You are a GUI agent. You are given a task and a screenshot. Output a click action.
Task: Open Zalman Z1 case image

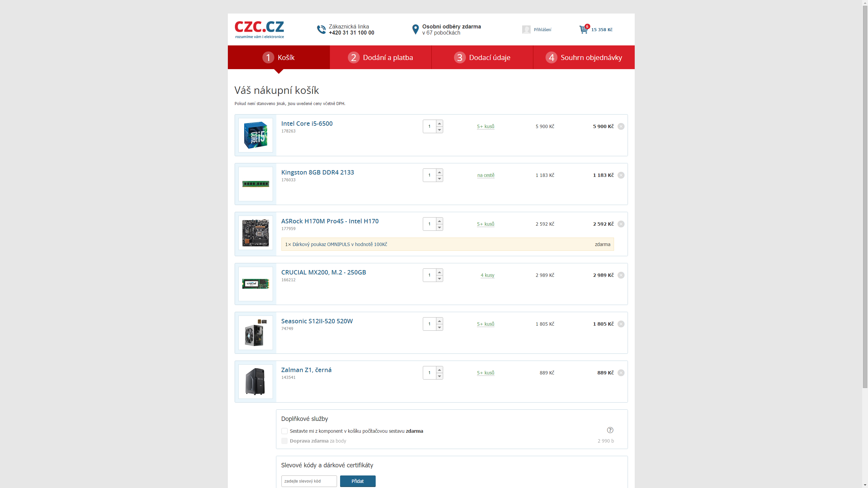click(256, 382)
